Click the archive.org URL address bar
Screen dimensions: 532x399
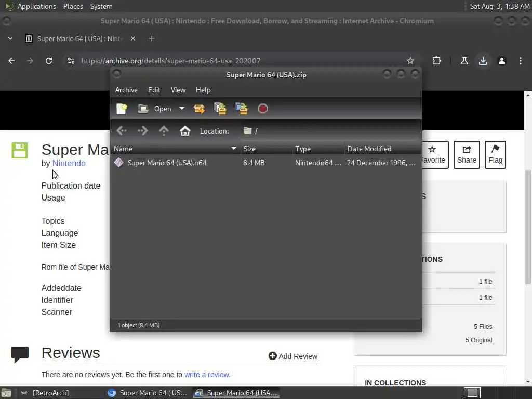171,61
